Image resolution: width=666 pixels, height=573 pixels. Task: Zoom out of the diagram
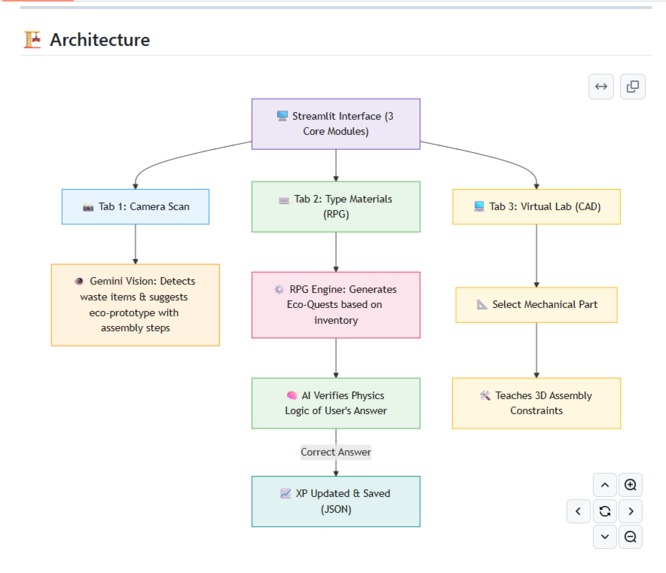[630, 537]
